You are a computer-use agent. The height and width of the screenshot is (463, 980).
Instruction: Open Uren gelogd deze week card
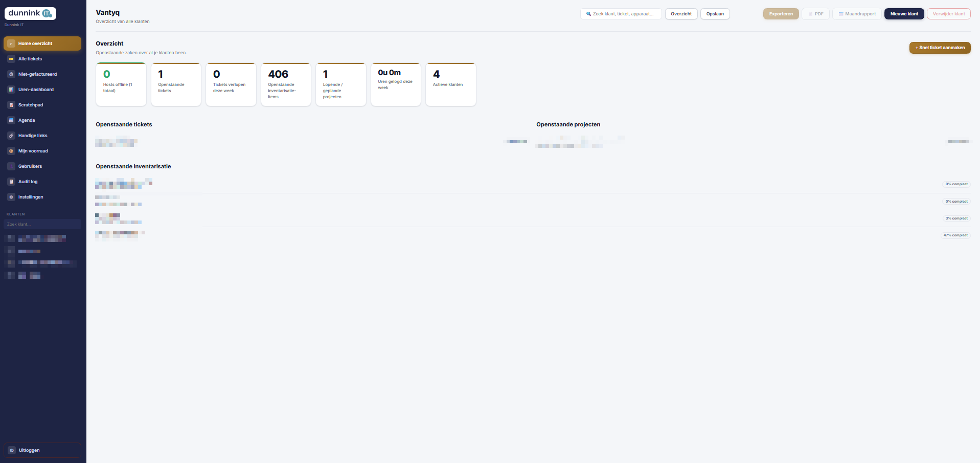point(396,84)
